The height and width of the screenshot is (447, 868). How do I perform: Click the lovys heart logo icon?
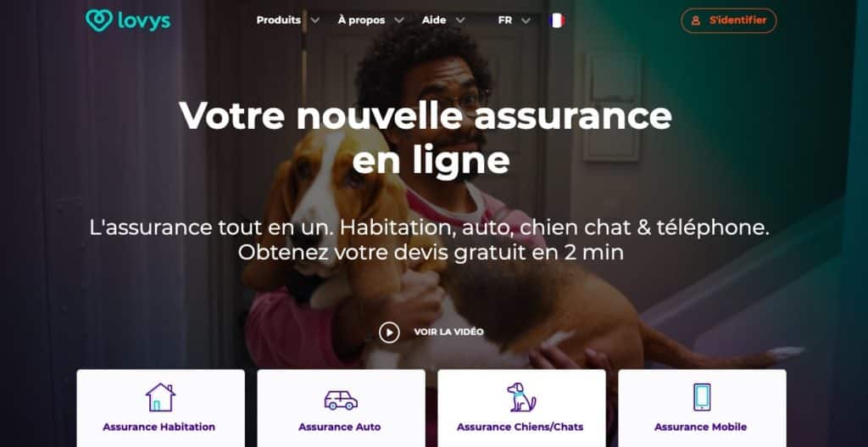tap(99, 20)
